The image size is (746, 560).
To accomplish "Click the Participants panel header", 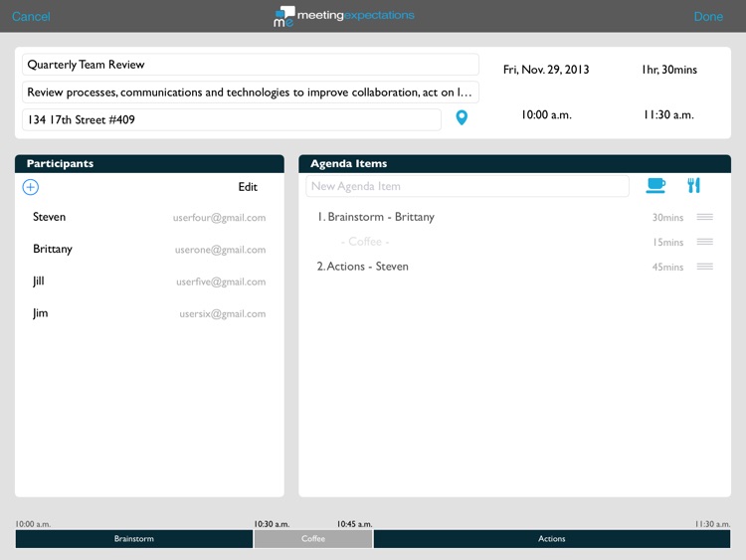I will coord(149,164).
